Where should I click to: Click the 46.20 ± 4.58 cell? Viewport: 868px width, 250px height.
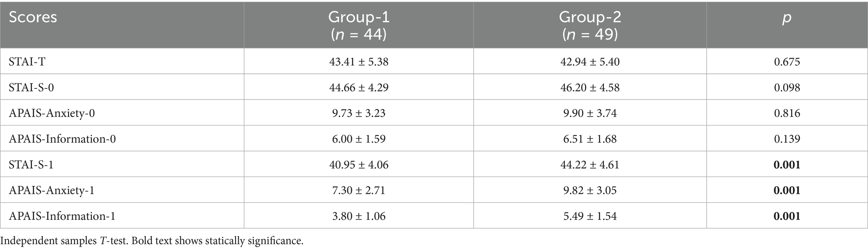pos(590,87)
